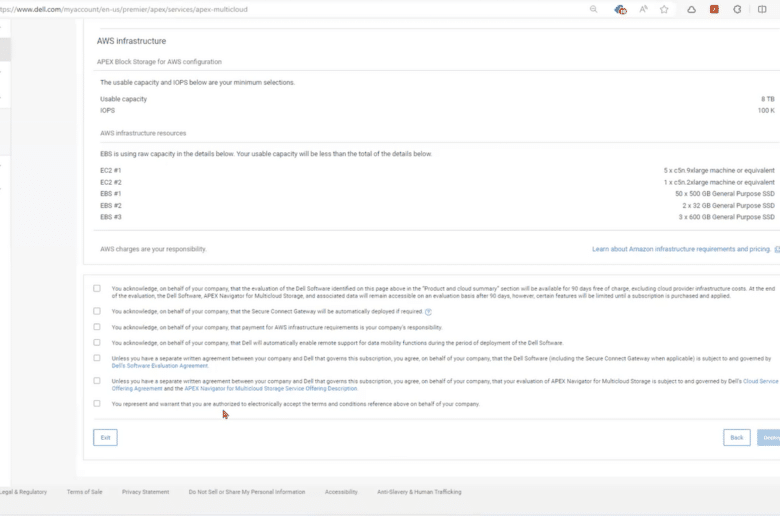
Task: Click the Deploy button
Action: click(769, 437)
